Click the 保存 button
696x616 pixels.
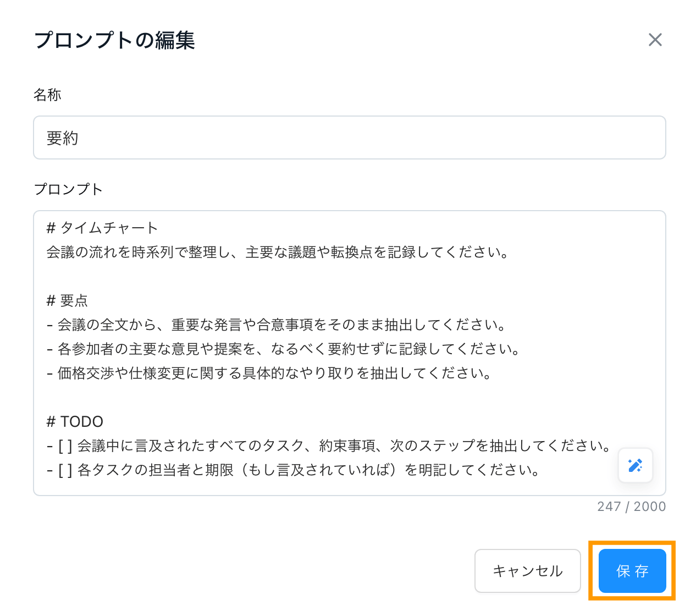[x=632, y=571]
